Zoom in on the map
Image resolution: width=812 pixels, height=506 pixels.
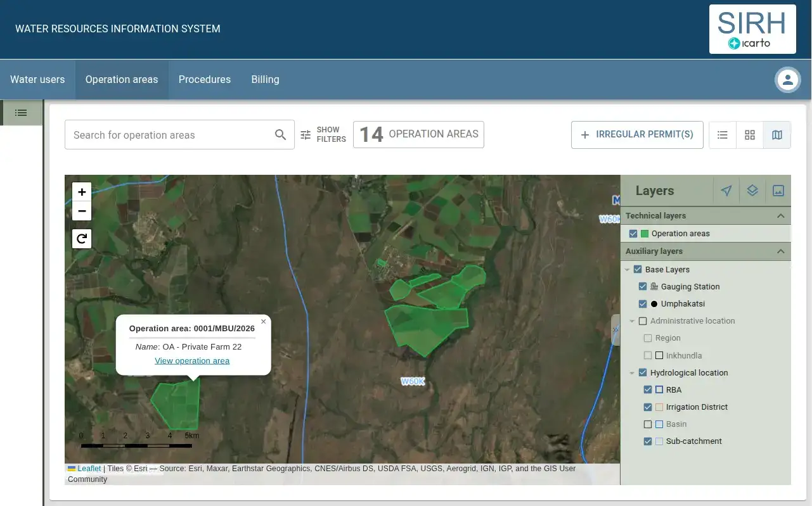coord(82,192)
